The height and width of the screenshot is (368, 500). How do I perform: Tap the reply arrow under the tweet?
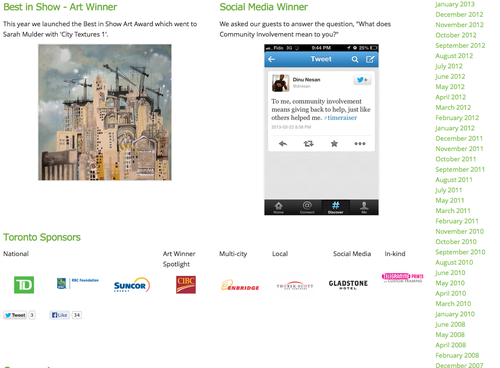pos(283,144)
